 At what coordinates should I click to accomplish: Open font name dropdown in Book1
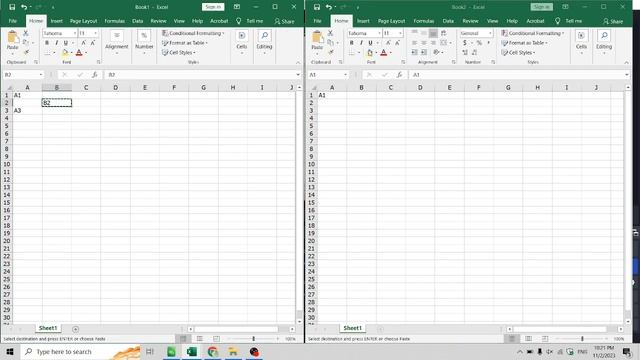click(75, 33)
